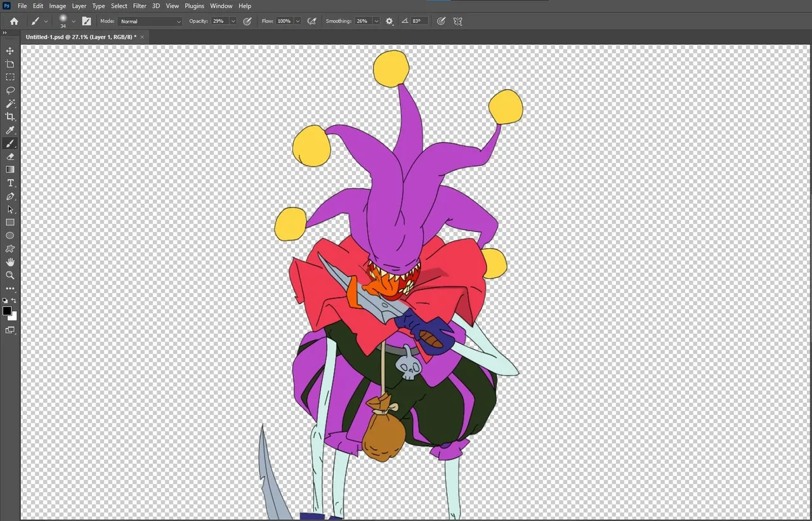Open the Plugins menu
812x521 pixels.
point(195,6)
